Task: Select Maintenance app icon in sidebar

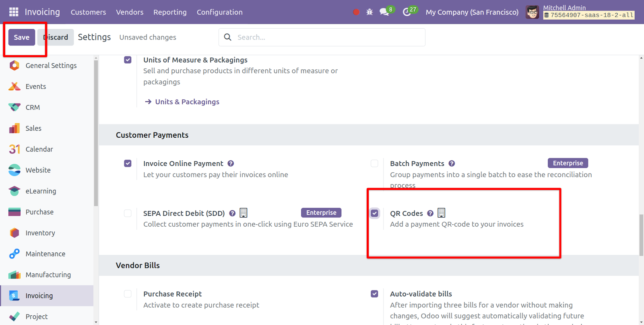Action: pyautogui.click(x=14, y=254)
